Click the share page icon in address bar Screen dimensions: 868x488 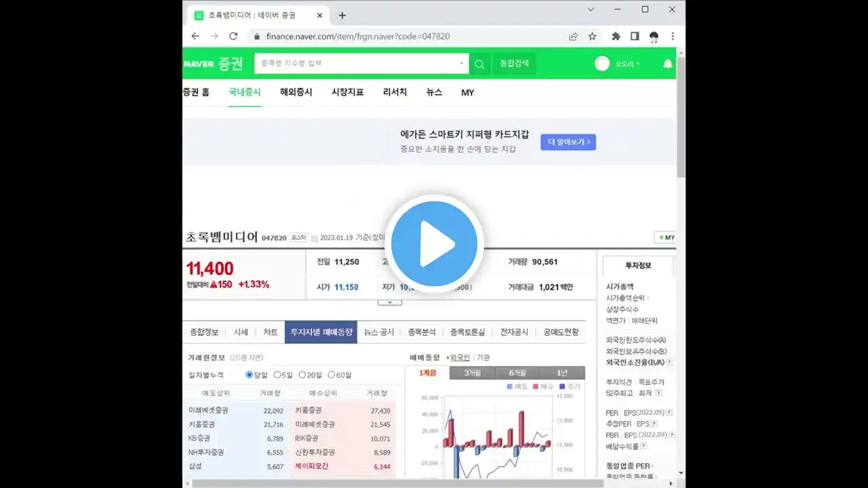[573, 36]
